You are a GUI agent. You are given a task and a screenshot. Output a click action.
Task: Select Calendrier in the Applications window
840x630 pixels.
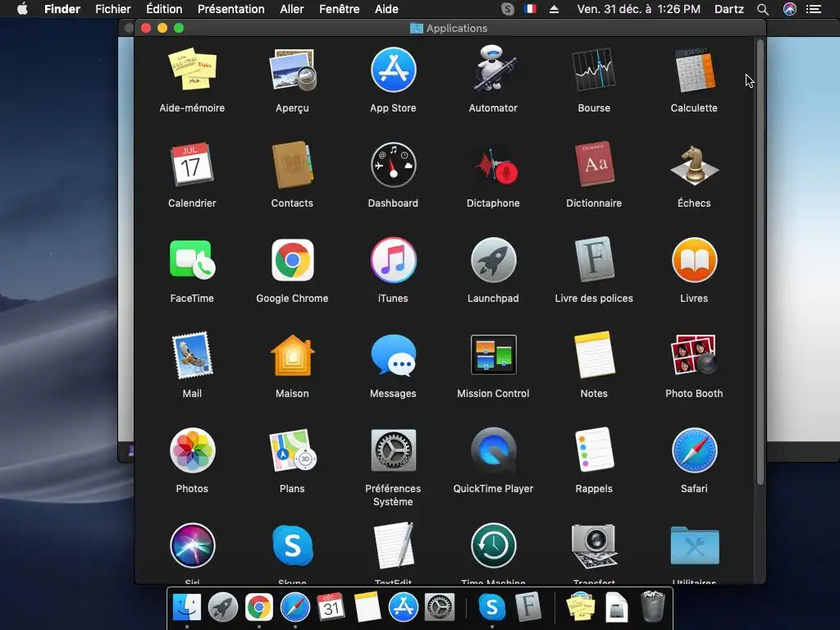pos(192,164)
